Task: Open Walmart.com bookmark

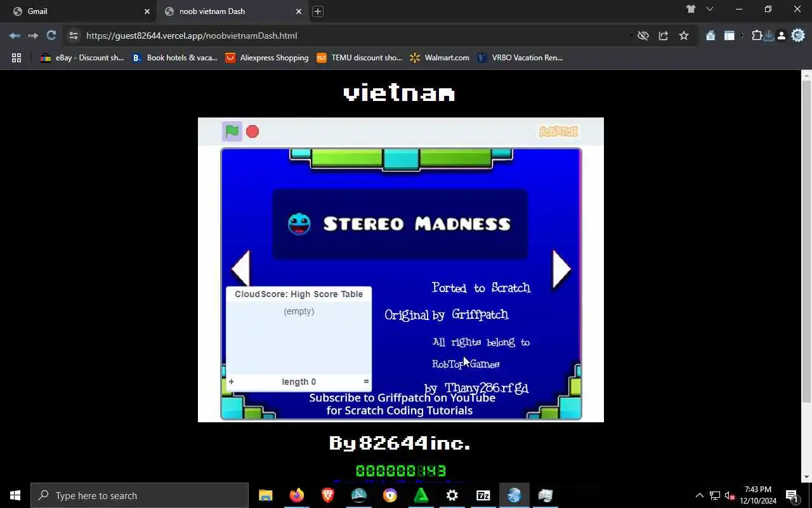Action: [x=440, y=58]
